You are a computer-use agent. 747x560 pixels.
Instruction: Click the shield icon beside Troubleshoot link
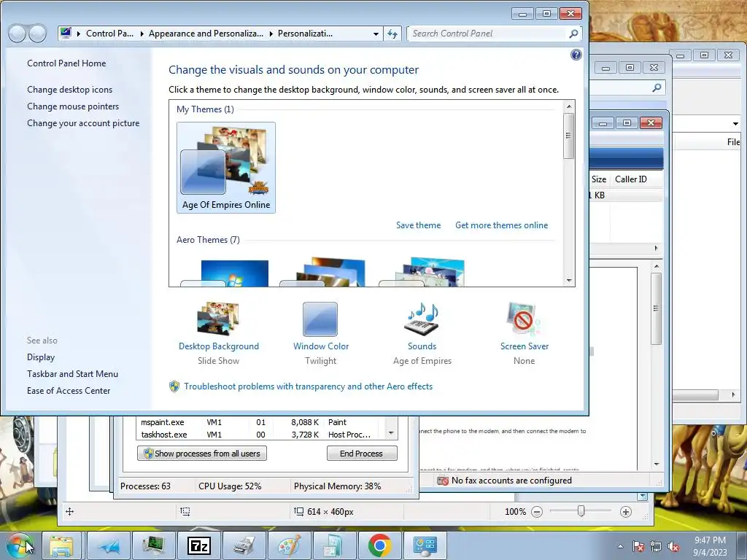[x=174, y=386]
